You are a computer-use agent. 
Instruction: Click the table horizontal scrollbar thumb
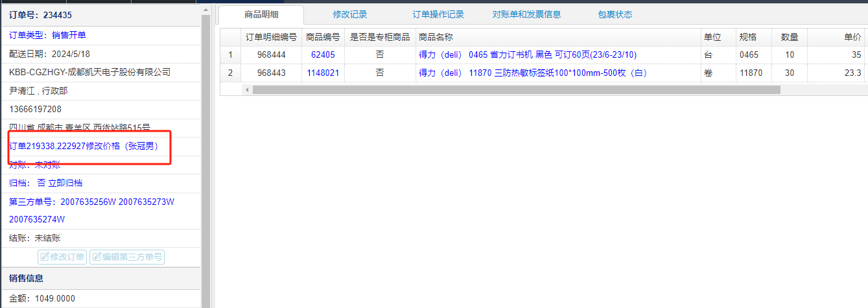click(517, 89)
